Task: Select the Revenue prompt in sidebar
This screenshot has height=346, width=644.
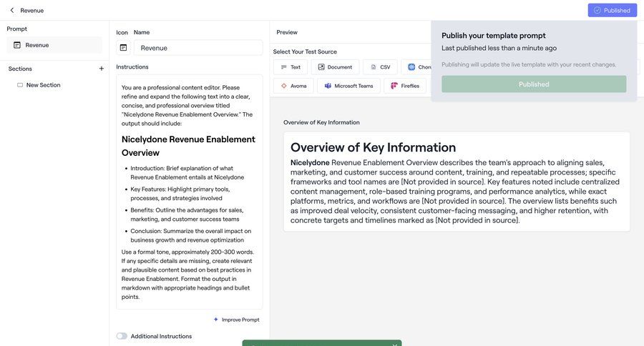Action: (54, 45)
